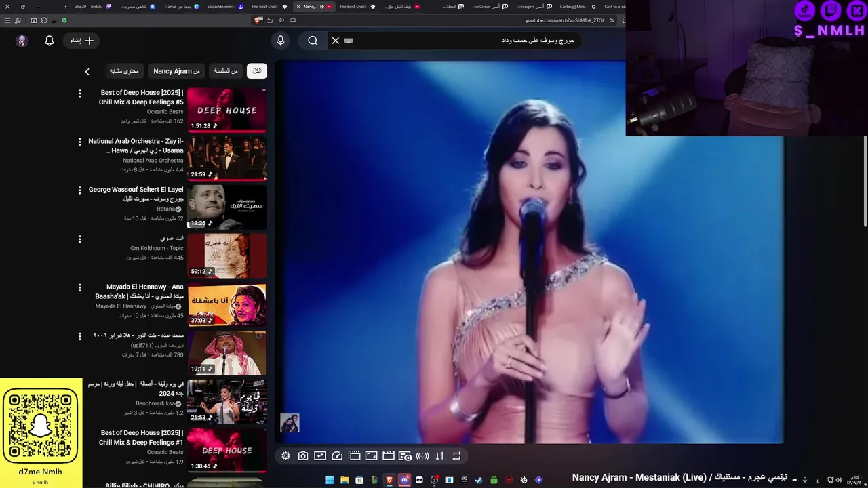The width and height of the screenshot is (868, 488).
Task: Open options for Best of Deep House #1
Action: point(79,433)
